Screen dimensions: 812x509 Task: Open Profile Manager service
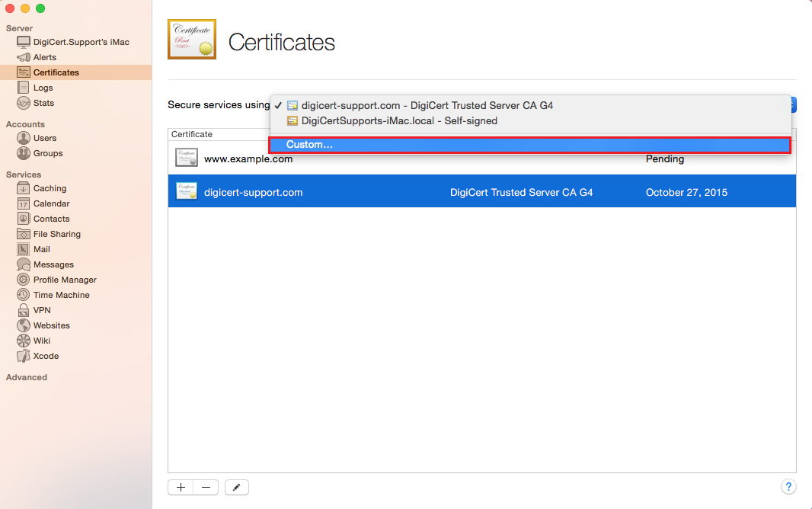click(65, 280)
